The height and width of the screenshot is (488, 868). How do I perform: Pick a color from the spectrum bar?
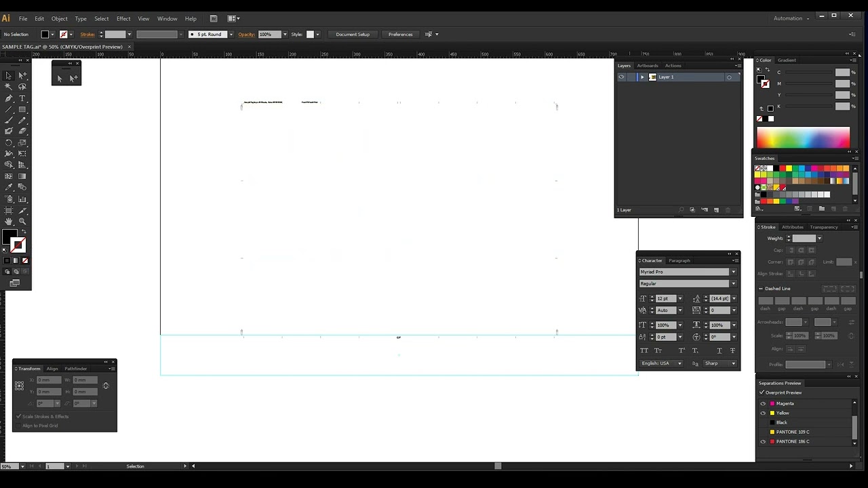803,137
